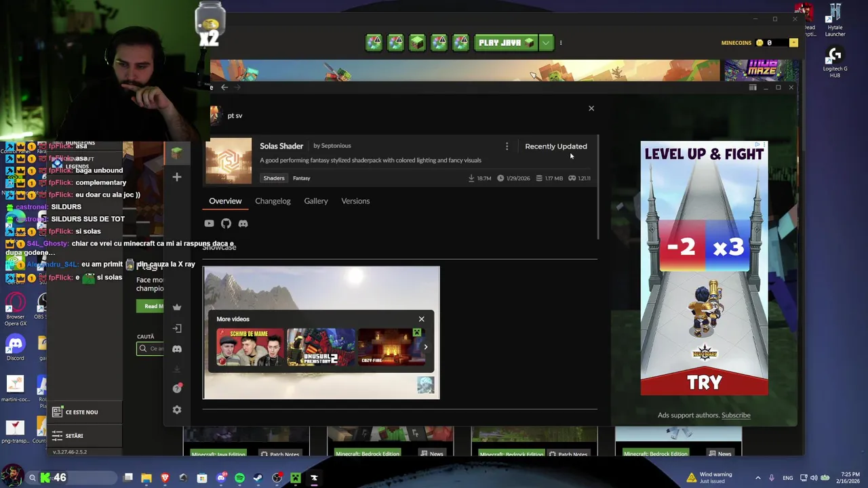Viewport: 868px width, 488px height.
Task: Select the Minecraft grass block sidebar icon
Action: click(176, 153)
